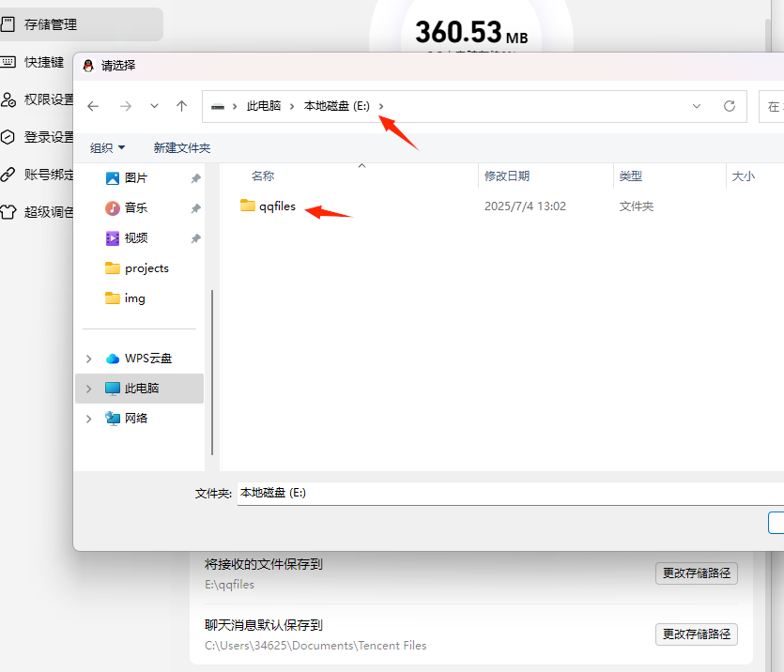Click the Up one level arrow
784x672 pixels.
click(182, 106)
